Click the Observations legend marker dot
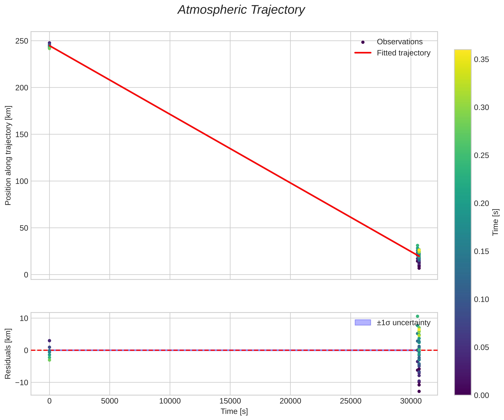The height and width of the screenshot is (420, 504). click(363, 42)
